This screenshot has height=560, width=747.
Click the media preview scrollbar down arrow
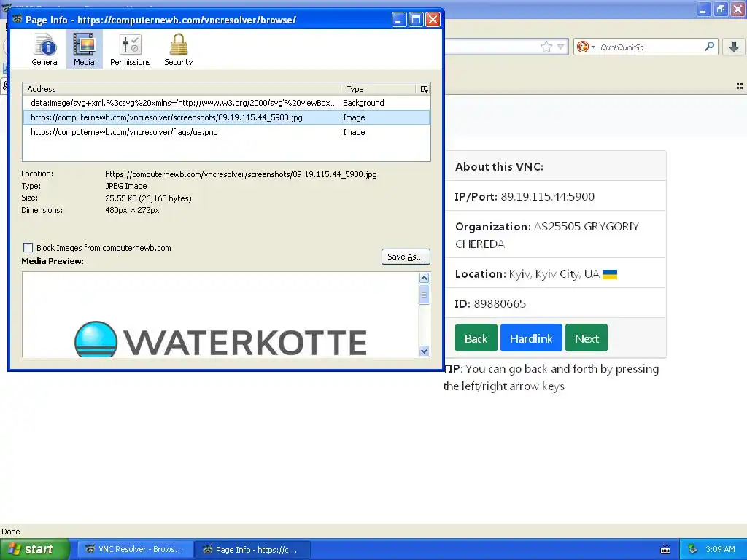point(424,351)
